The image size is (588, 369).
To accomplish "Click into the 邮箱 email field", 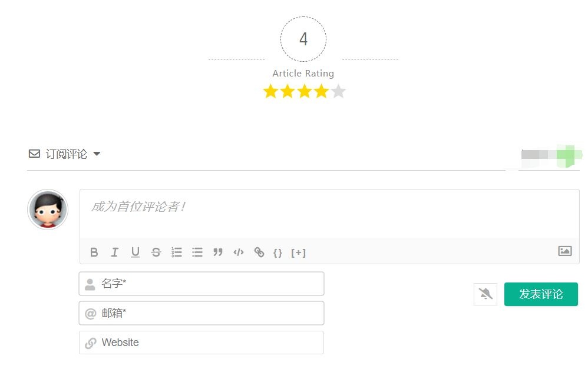I will (x=209, y=313).
